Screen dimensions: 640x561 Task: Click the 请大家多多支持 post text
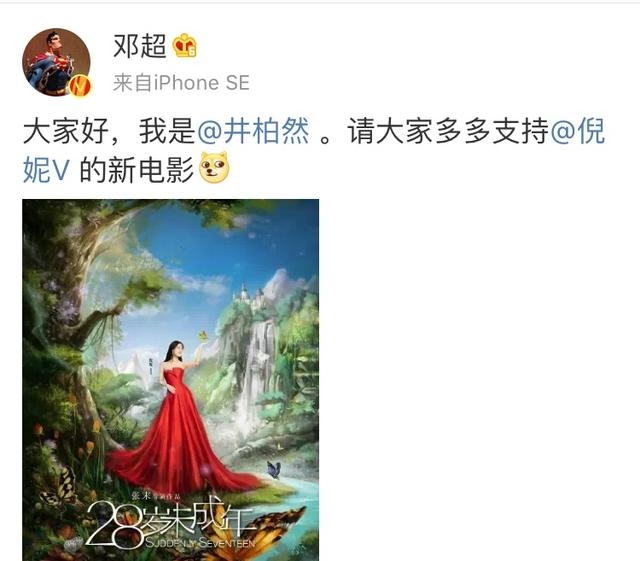click(x=448, y=131)
